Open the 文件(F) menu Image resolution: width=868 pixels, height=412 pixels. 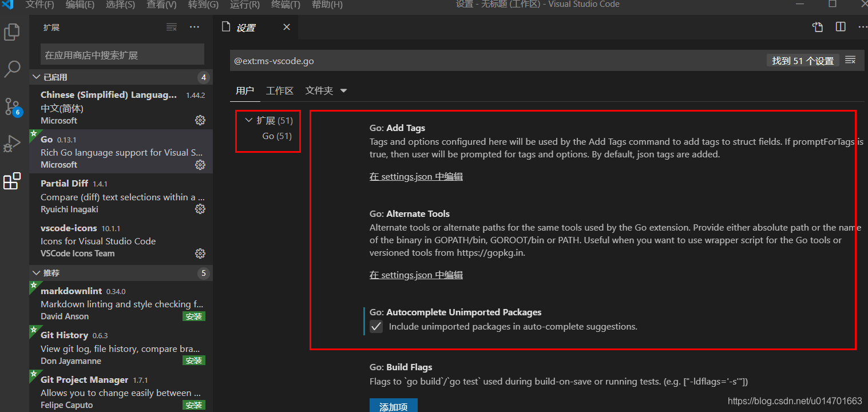click(39, 5)
